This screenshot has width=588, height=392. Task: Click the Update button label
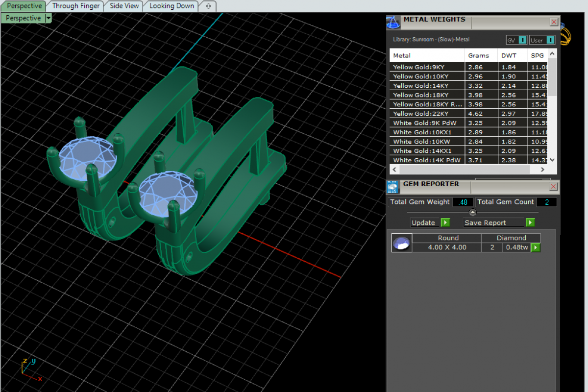(x=423, y=222)
